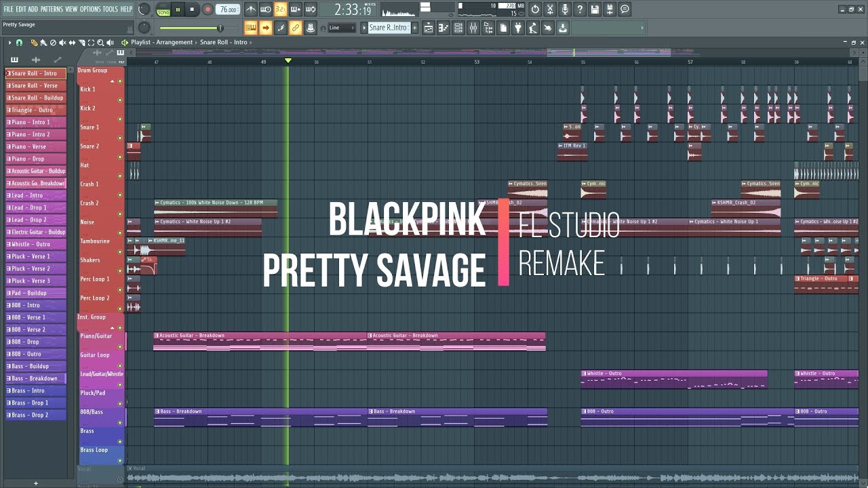Select the Mute tool
868x488 pixels.
click(x=62, y=43)
